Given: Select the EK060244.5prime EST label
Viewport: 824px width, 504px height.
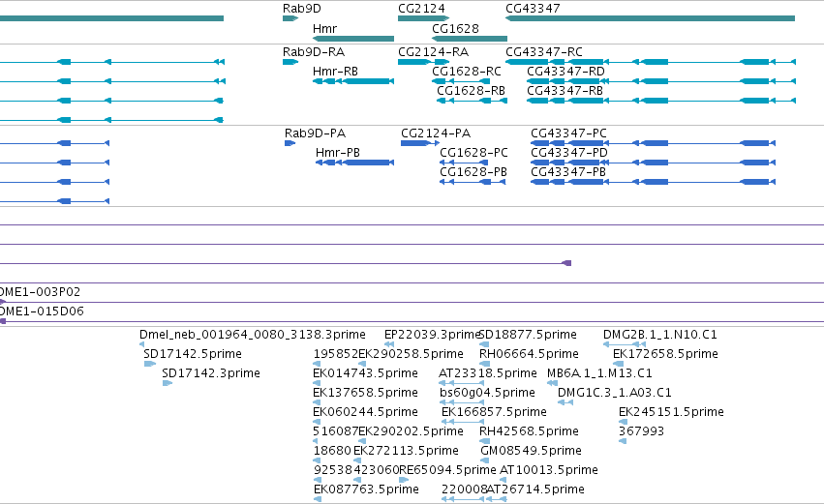Looking at the screenshot, I should 365,412.
